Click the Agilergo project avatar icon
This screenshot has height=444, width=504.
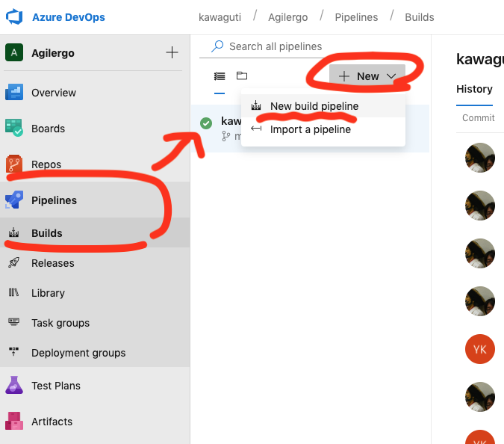(14, 52)
